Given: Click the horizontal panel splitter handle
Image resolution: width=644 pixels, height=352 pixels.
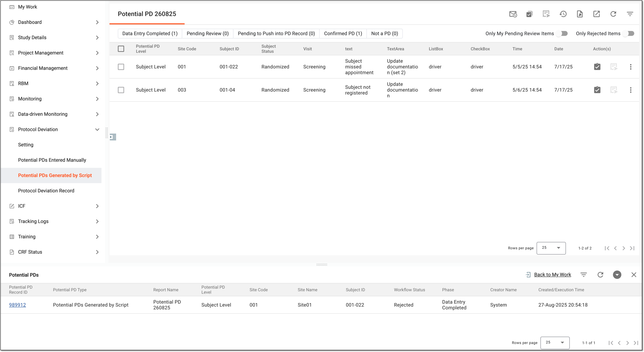Looking at the screenshot, I should pos(322,265).
